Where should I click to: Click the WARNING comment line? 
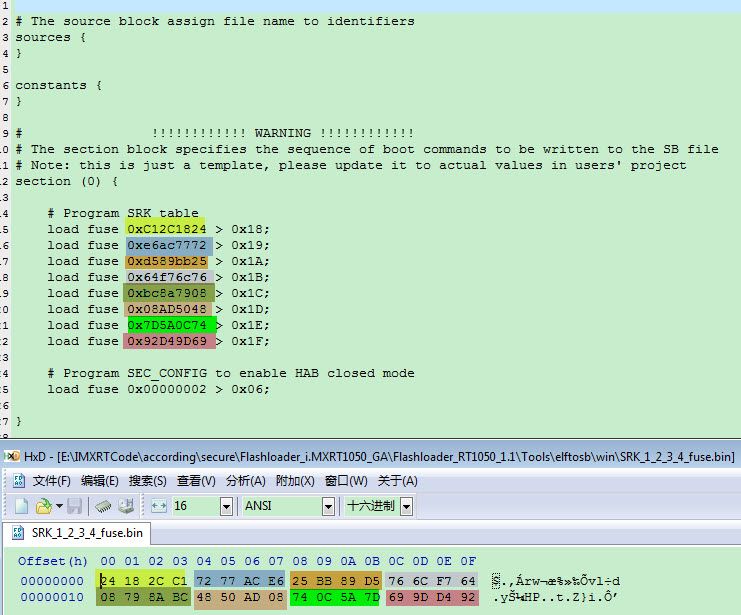(215, 133)
